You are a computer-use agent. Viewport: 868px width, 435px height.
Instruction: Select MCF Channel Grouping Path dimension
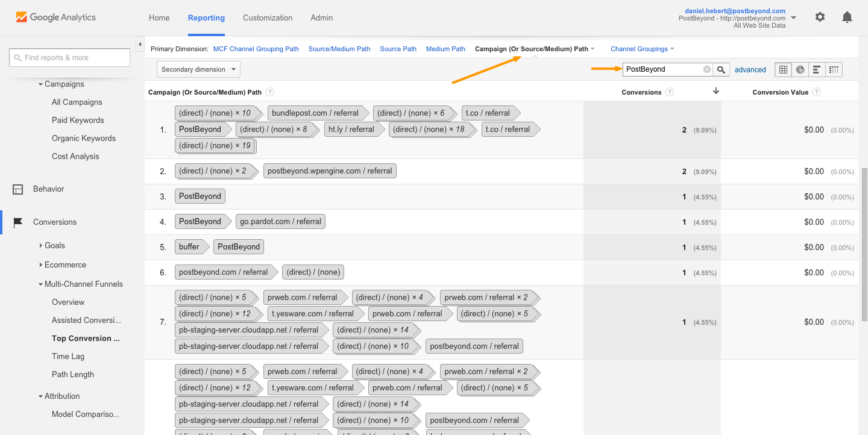click(x=256, y=49)
